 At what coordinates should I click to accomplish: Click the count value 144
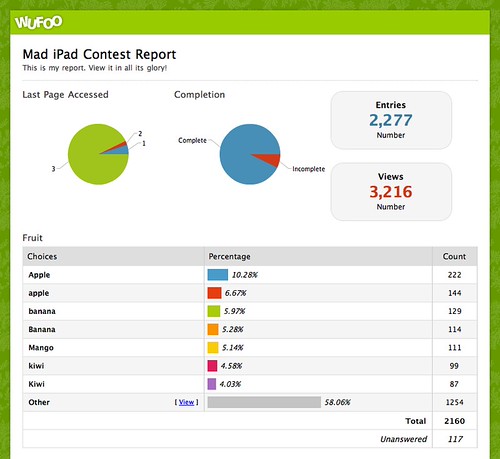point(454,293)
